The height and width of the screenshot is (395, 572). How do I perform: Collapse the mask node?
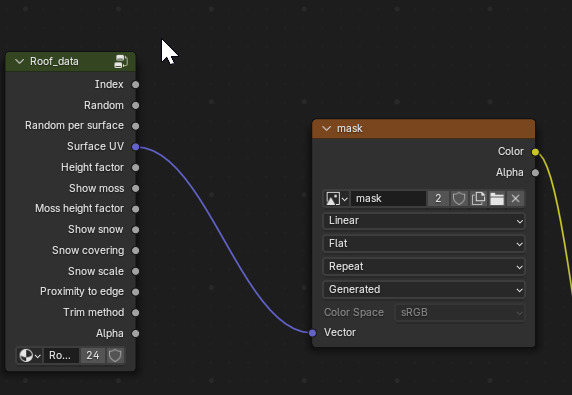[x=326, y=129]
